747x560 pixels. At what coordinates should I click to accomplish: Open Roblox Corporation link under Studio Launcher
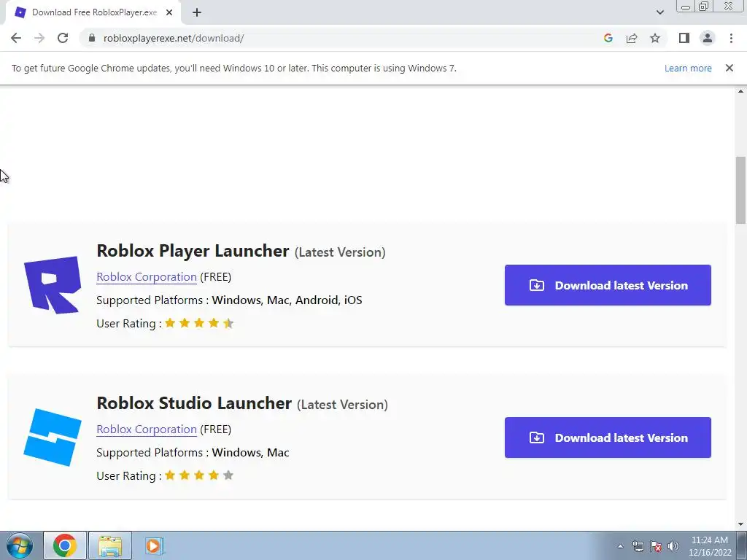tap(146, 429)
